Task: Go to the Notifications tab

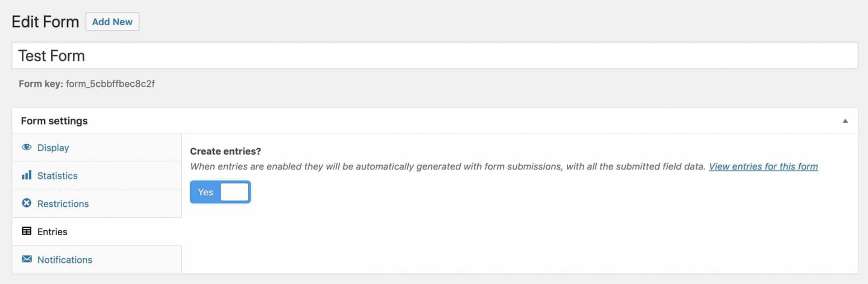Action: (65, 260)
